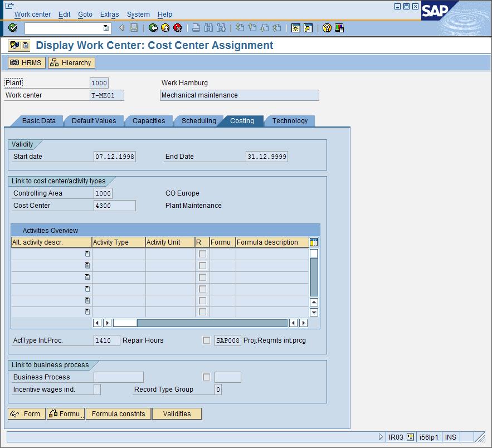
Task: Open the fifth row Alt. activity descr. dropdown
Action: [x=87, y=300]
